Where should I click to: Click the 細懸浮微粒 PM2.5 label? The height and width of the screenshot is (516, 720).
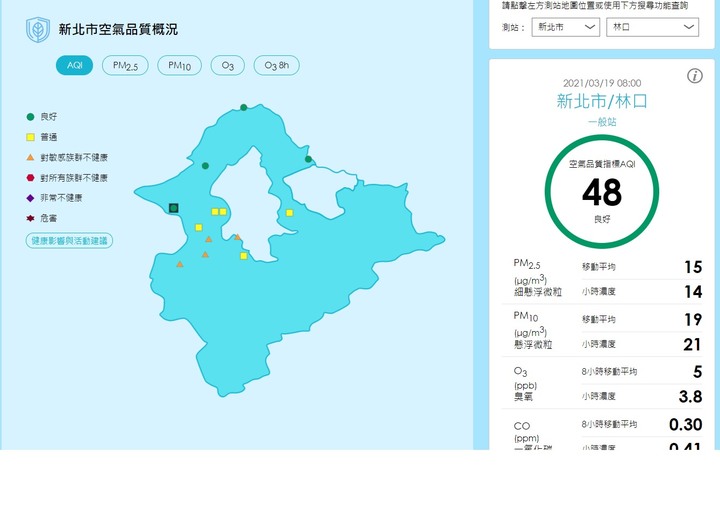point(538,292)
